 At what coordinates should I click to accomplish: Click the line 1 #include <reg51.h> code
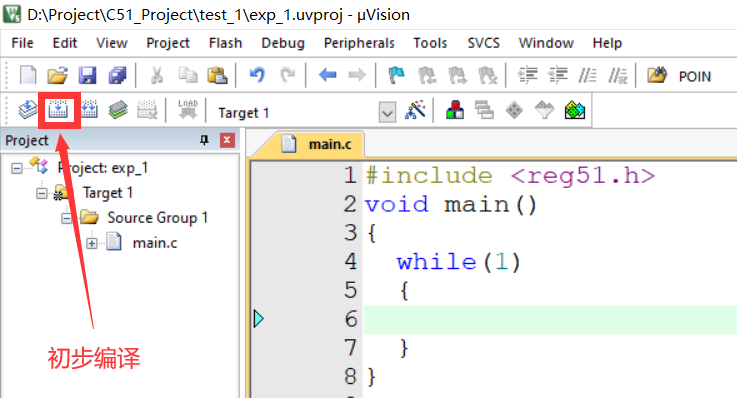[510, 176]
